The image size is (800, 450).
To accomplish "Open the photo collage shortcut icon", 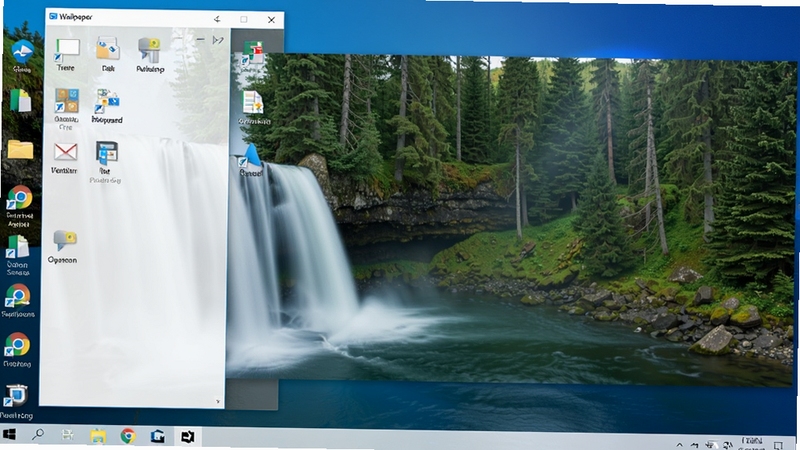I will (x=106, y=102).
